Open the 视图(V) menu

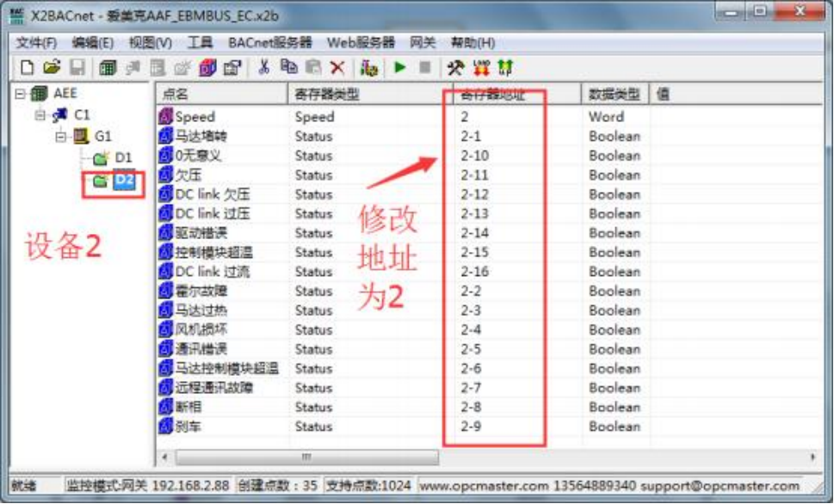pyautogui.click(x=151, y=42)
